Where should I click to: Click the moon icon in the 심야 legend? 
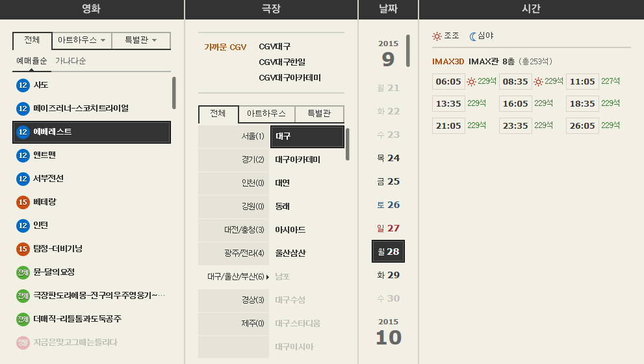tap(473, 36)
